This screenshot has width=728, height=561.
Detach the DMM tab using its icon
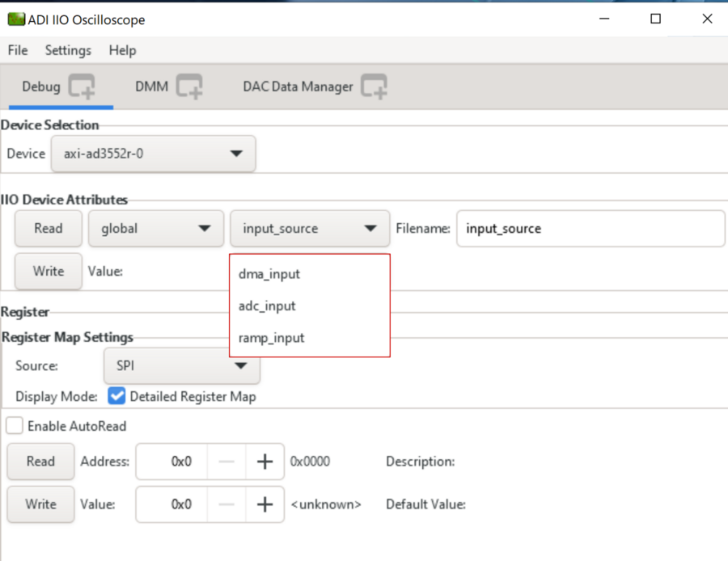189,86
